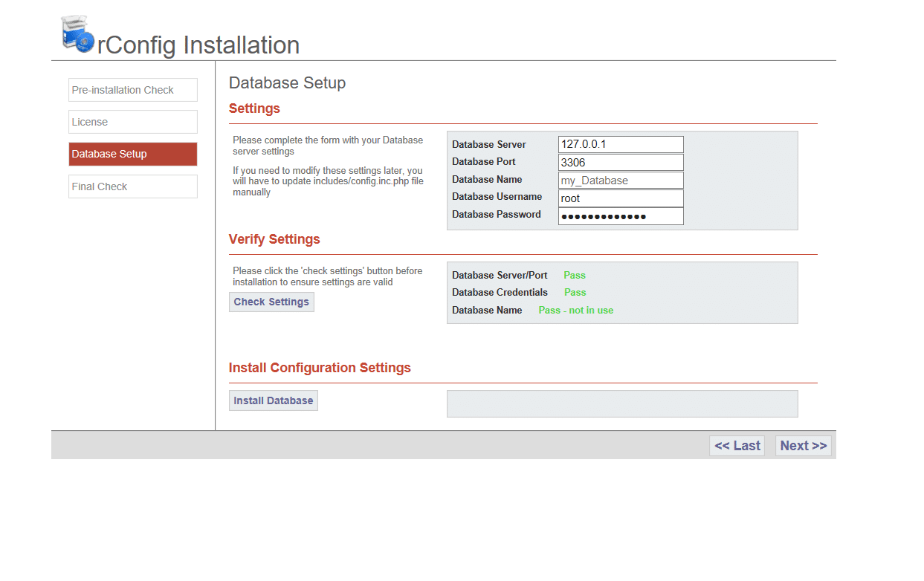Screen dimensions: 924x581
Task: Click the 'Database Credentials' verification label
Action: click(x=500, y=292)
